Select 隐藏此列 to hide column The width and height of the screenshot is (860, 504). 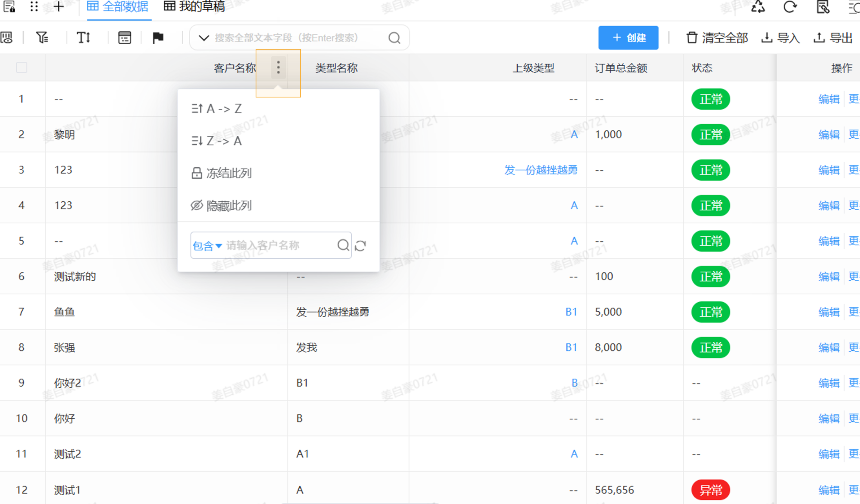point(221,206)
